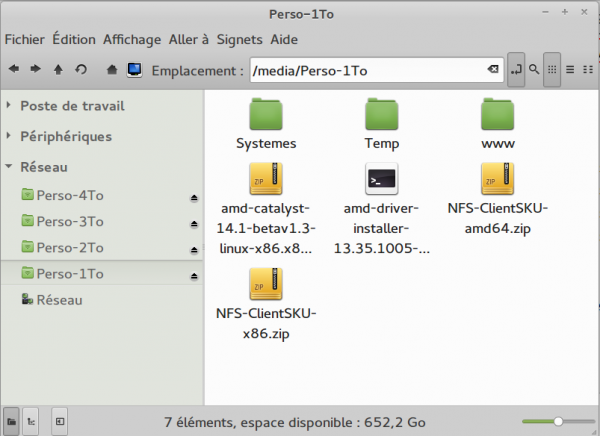Open the search magnifier tool
Screen dimensions: 600x436
point(534,70)
